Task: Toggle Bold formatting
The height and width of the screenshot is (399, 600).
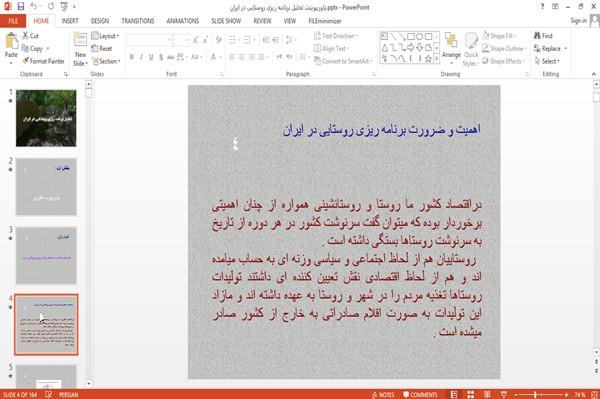Action: point(132,57)
